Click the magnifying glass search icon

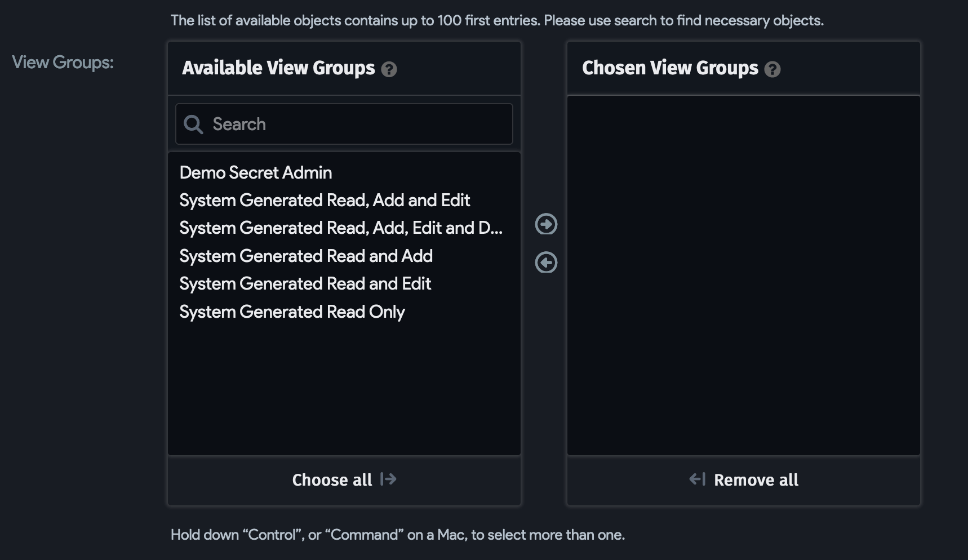tap(193, 125)
